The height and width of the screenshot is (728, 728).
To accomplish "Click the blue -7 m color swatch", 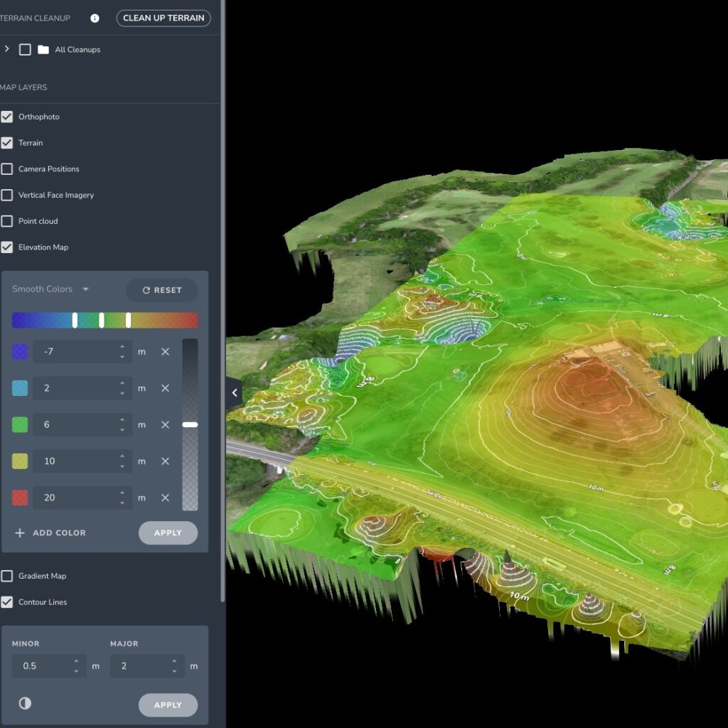I will pos(21,352).
